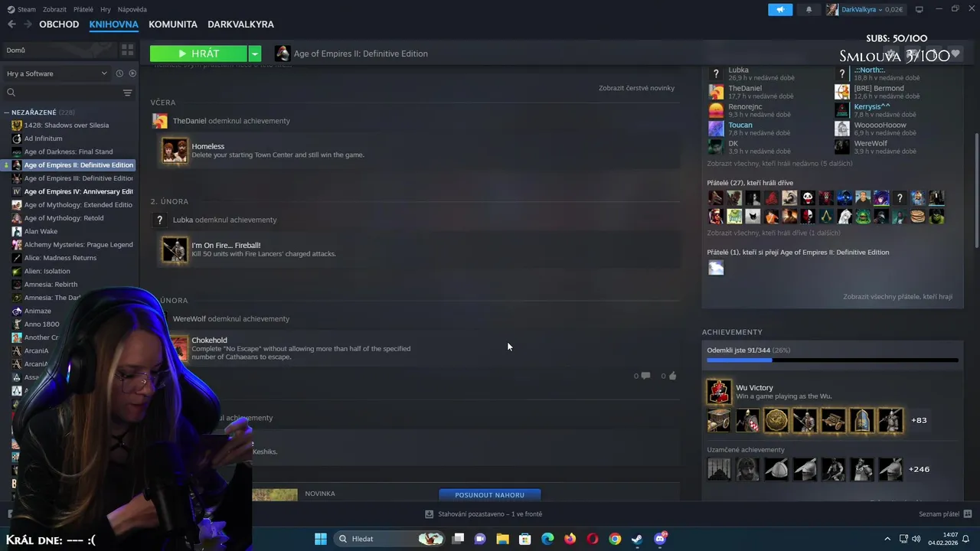This screenshot has height=551, width=980.
Task: Like the Chokehold post with thumbs up
Action: pyautogui.click(x=672, y=376)
